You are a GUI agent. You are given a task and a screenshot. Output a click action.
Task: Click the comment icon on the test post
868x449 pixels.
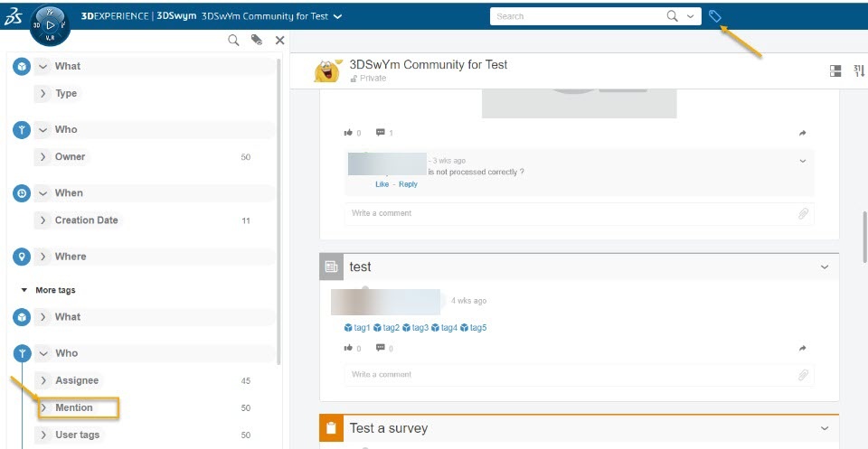381,349
